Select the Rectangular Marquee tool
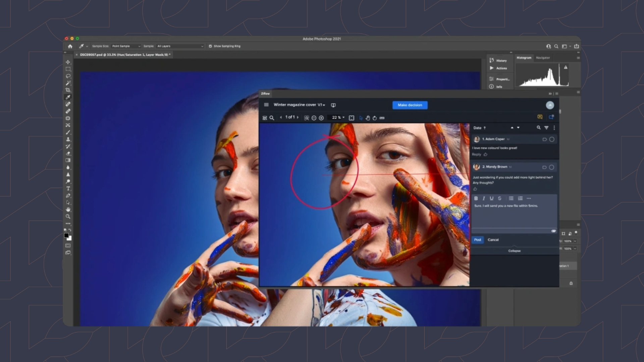The width and height of the screenshot is (644, 362). click(x=68, y=69)
